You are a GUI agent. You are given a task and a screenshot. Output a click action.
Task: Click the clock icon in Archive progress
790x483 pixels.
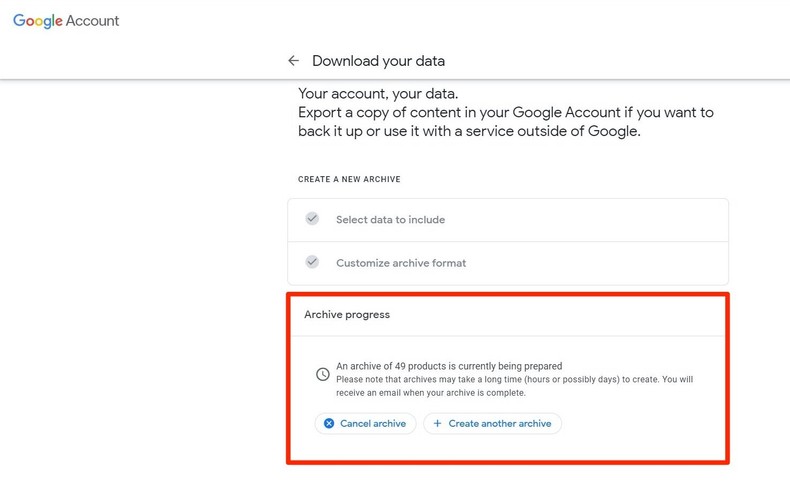322,374
